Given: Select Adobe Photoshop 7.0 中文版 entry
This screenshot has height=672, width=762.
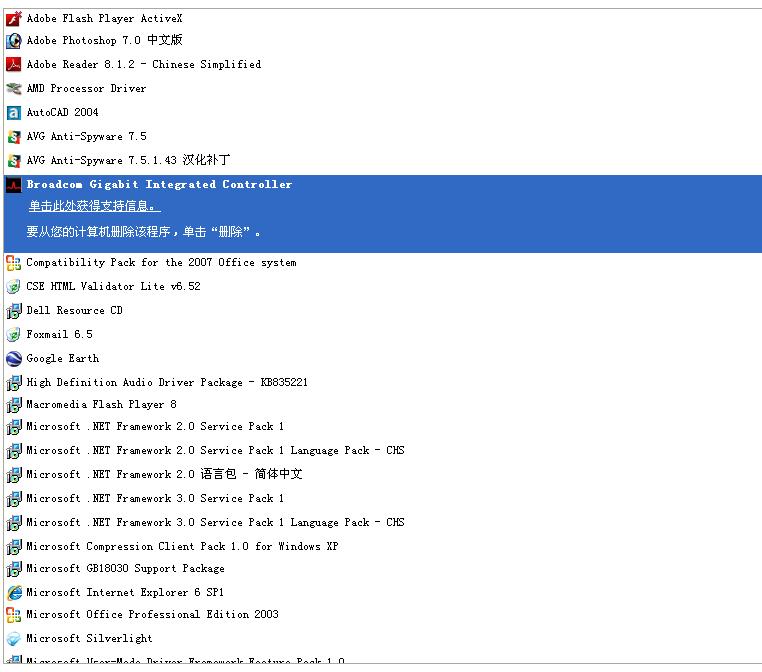Looking at the screenshot, I should tap(104, 40).
